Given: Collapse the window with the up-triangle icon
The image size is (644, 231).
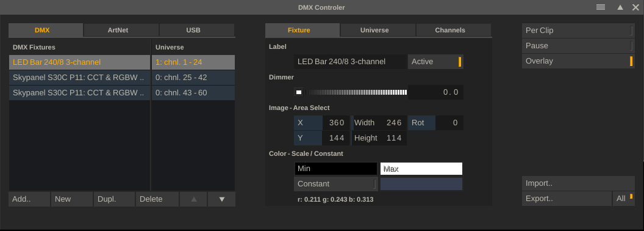Looking at the screenshot, I should pyautogui.click(x=620, y=7).
